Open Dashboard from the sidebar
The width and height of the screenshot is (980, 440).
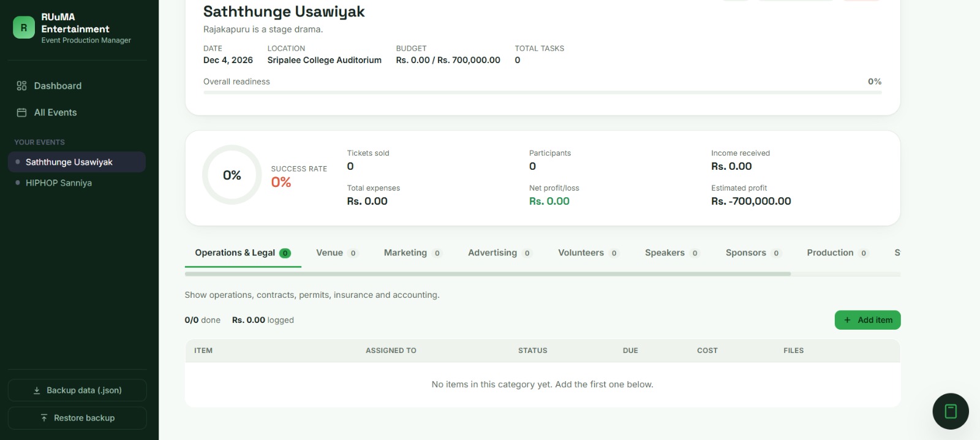coord(77,86)
